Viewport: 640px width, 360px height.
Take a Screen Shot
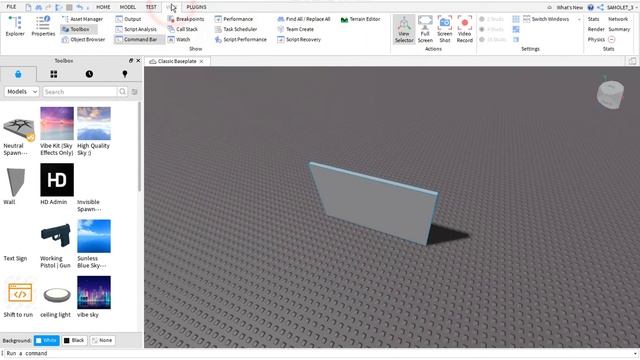click(444, 29)
